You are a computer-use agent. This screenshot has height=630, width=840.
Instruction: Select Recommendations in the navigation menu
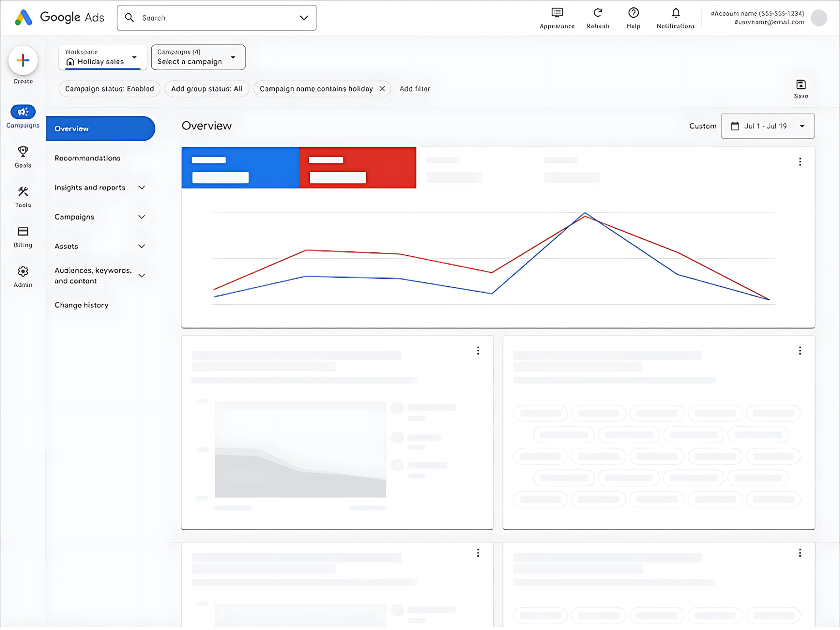[87, 158]
